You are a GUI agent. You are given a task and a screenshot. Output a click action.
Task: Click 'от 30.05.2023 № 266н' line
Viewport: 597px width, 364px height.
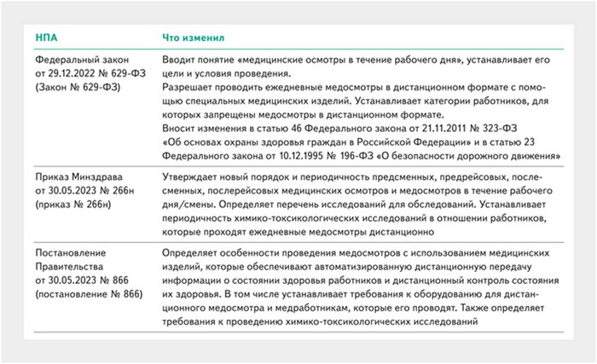tap(85, 191)
